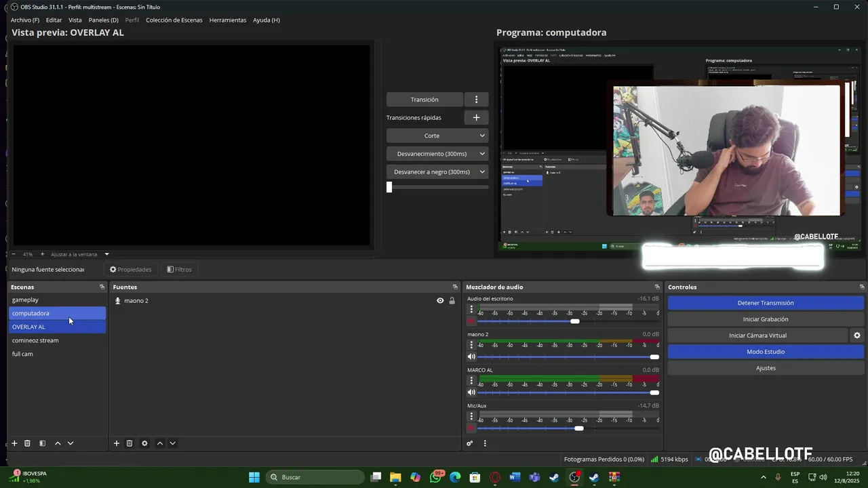Unmute the Mic/Aux audio channel
The width and height of the screenshot is (868, 488).
471,428
